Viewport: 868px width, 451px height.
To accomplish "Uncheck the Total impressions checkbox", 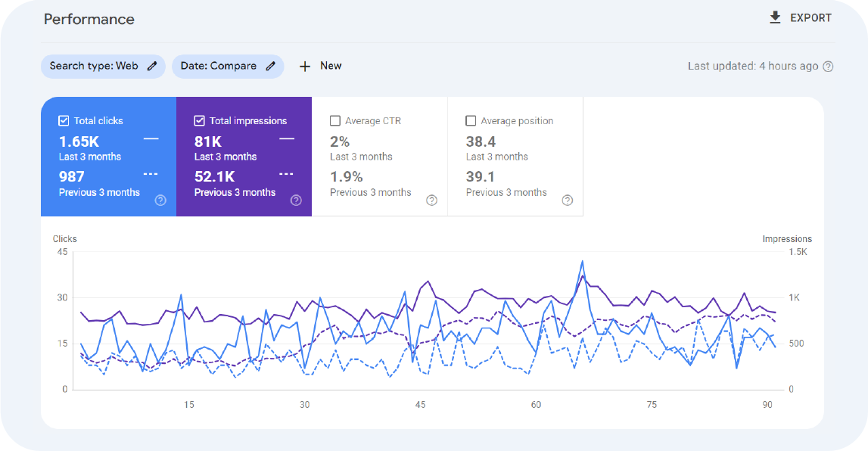I will 200,120.
